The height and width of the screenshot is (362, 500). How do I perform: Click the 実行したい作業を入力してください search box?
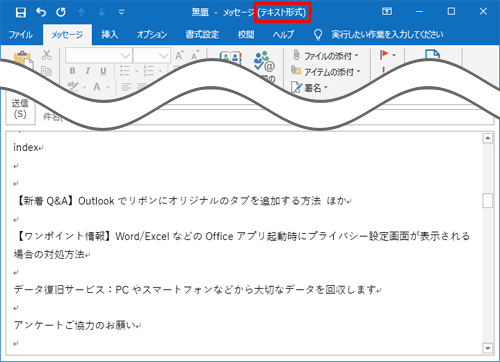[x=387, y=34]
